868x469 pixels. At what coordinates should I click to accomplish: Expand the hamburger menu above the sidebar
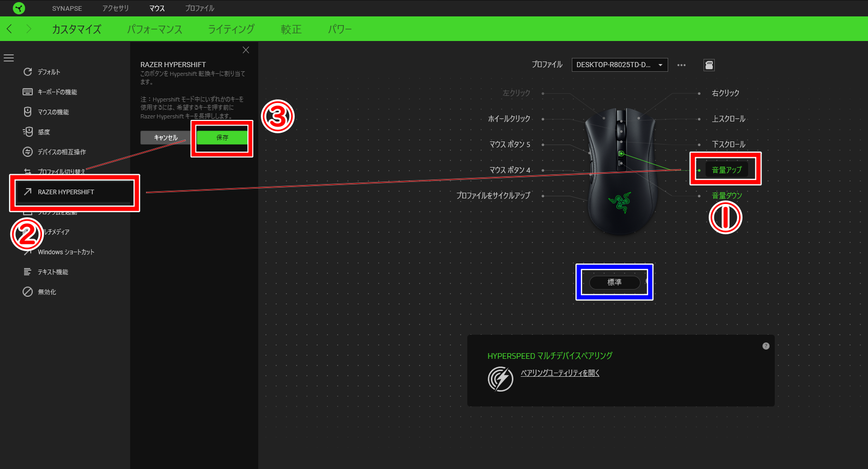[9, 58]
